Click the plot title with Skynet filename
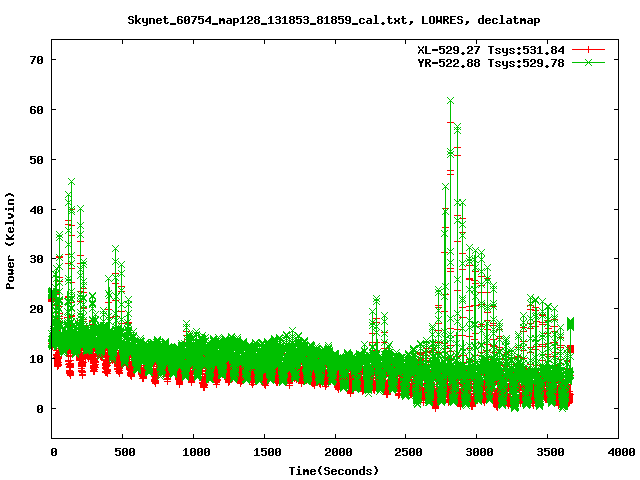 [334, 20]
